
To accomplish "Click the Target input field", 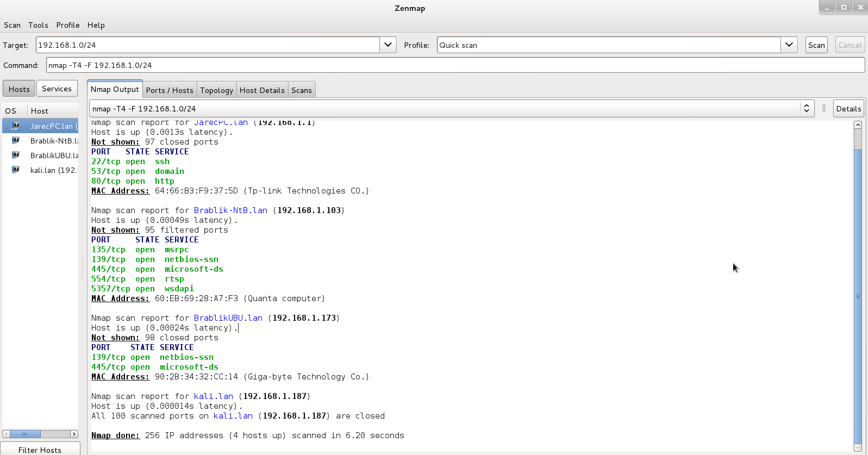I will [x=208, y=45].
